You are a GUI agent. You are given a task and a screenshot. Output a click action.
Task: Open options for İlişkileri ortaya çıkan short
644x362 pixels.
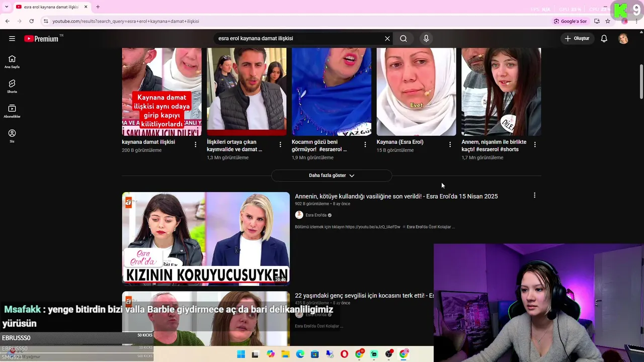pyautogui.click(x=280, y=145)
